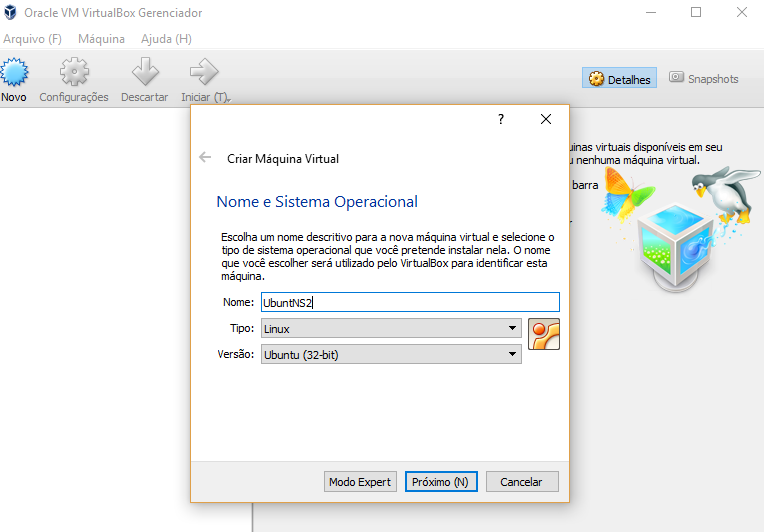
Task: Expand the Iniciar (T) dropdown arrow
Action: tap(229, 99)
